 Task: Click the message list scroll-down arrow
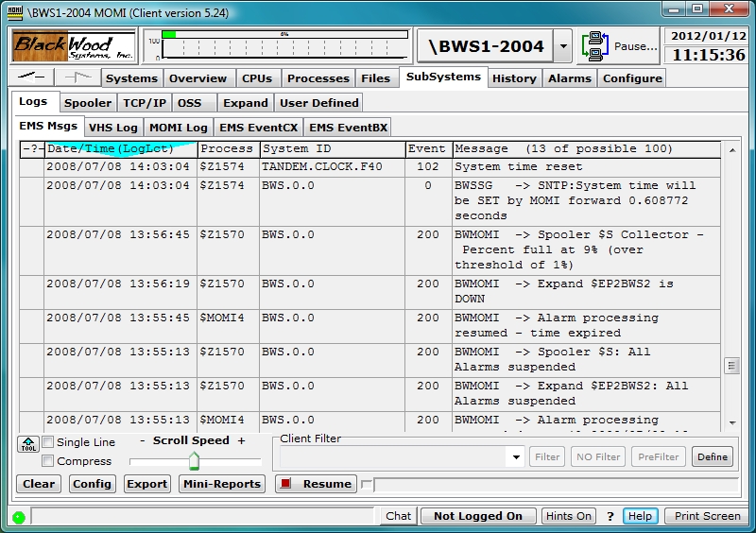click(x=731, y=422)
